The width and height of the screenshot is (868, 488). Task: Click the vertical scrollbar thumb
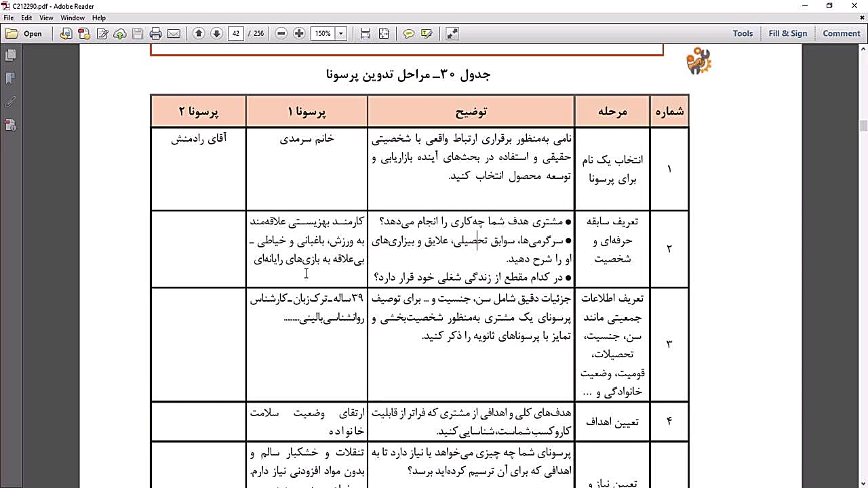tap(863, 125)
